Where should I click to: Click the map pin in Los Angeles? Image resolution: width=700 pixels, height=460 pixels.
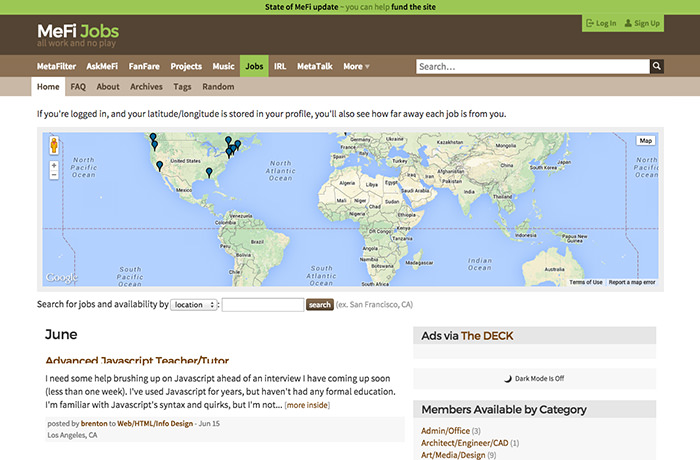coord(159,166)
